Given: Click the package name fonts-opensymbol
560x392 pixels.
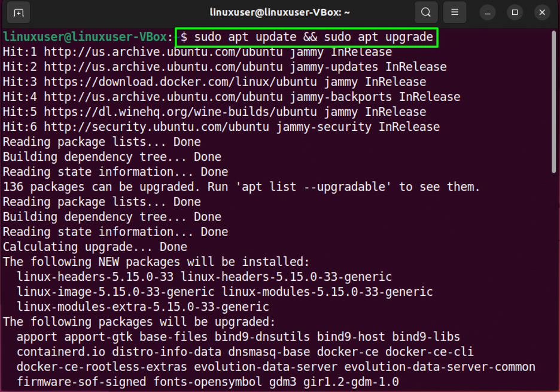Looking at the screenshot, I should tap(208, 382).
